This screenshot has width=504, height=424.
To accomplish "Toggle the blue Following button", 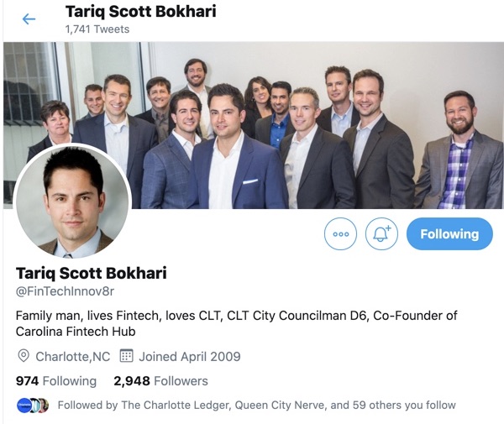I will point(449,234).
